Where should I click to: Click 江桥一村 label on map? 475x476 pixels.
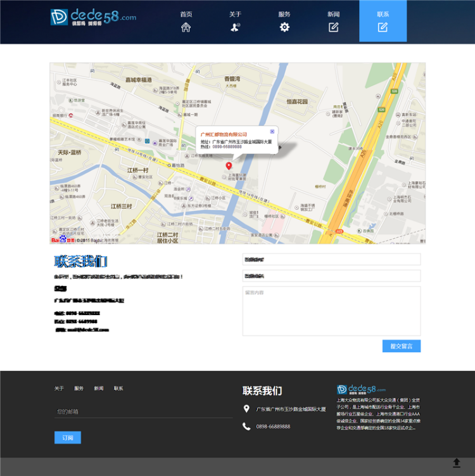tap(137, 170)
